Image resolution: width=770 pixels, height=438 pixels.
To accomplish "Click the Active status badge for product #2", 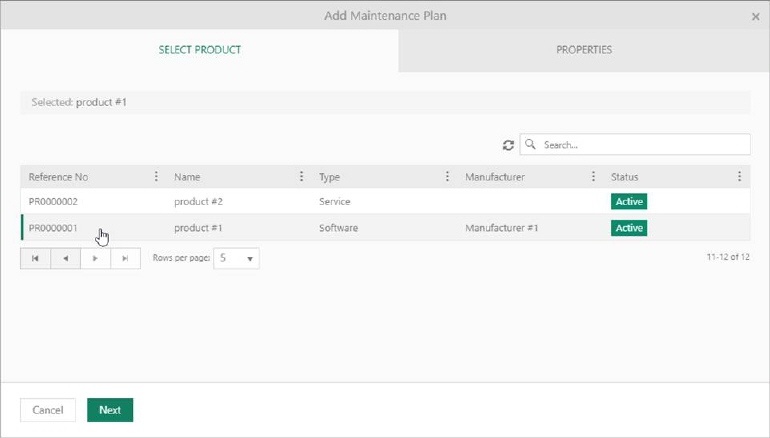I will click(629, 201).
